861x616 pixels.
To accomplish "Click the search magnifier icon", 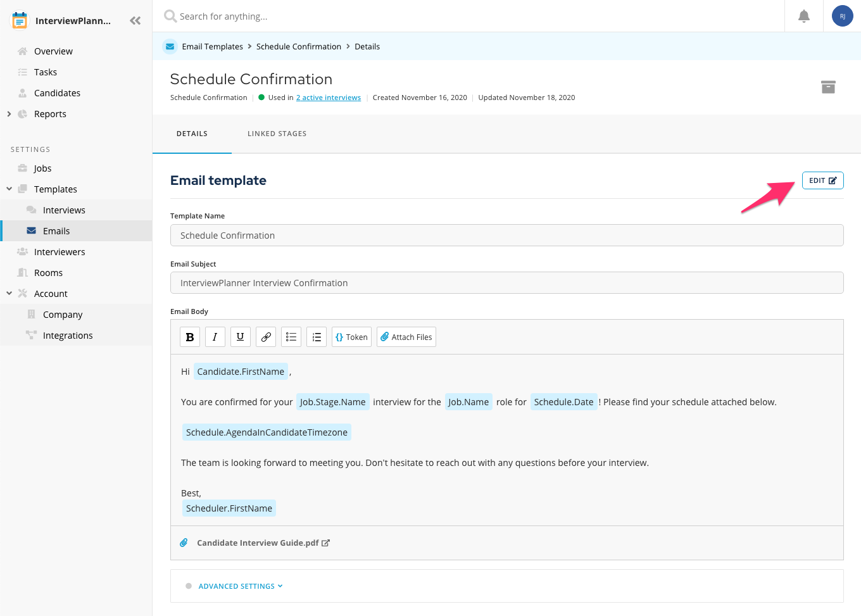I will (170, 16).
